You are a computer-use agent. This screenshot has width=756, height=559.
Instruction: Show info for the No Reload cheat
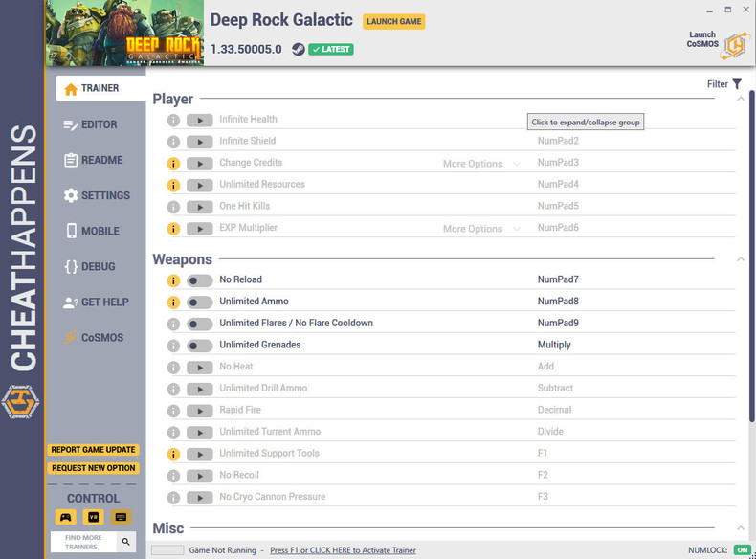[173, 280]
